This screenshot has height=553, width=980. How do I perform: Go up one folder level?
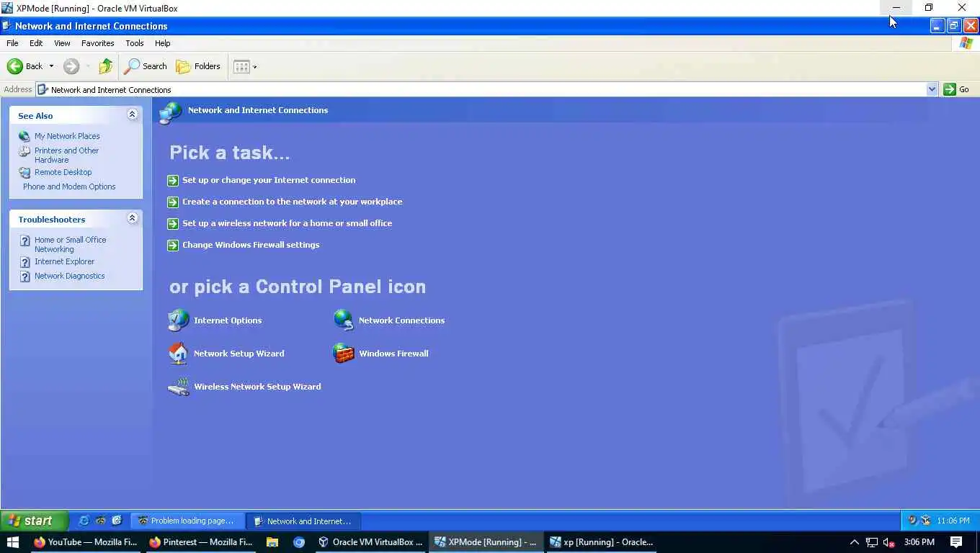click(x=106, y=66)
